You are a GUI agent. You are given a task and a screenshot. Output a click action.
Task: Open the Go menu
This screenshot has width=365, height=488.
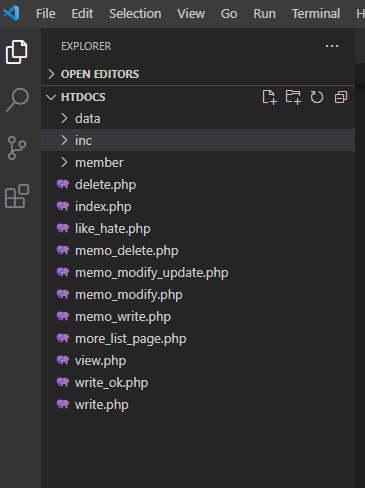click(229, 14)
